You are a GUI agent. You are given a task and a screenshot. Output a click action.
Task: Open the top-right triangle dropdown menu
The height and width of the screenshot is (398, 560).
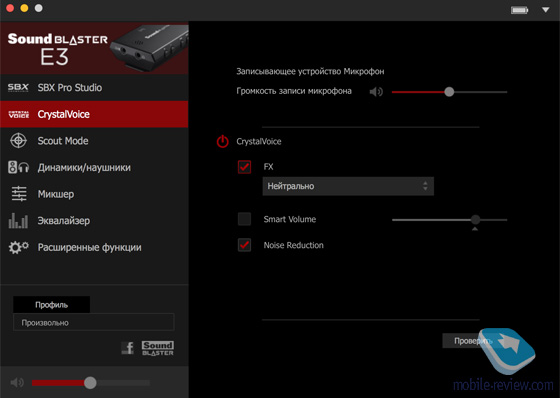coord(545,10)
